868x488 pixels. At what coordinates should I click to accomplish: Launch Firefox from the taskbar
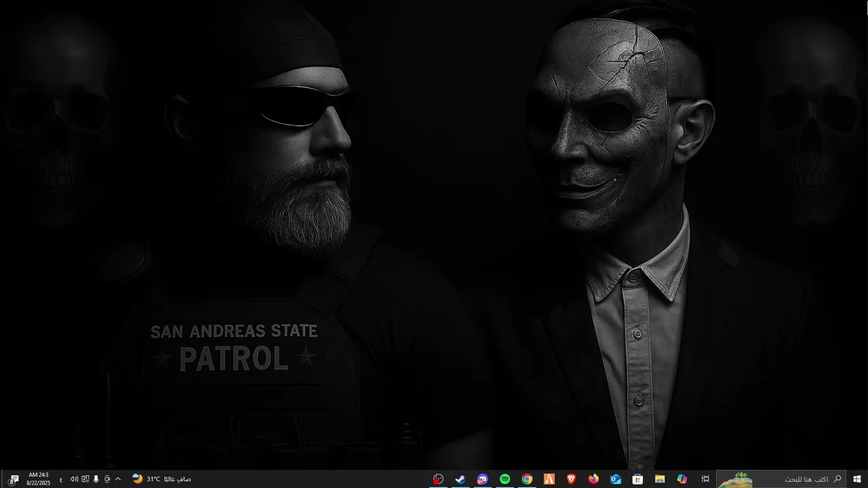coord(593,479)
